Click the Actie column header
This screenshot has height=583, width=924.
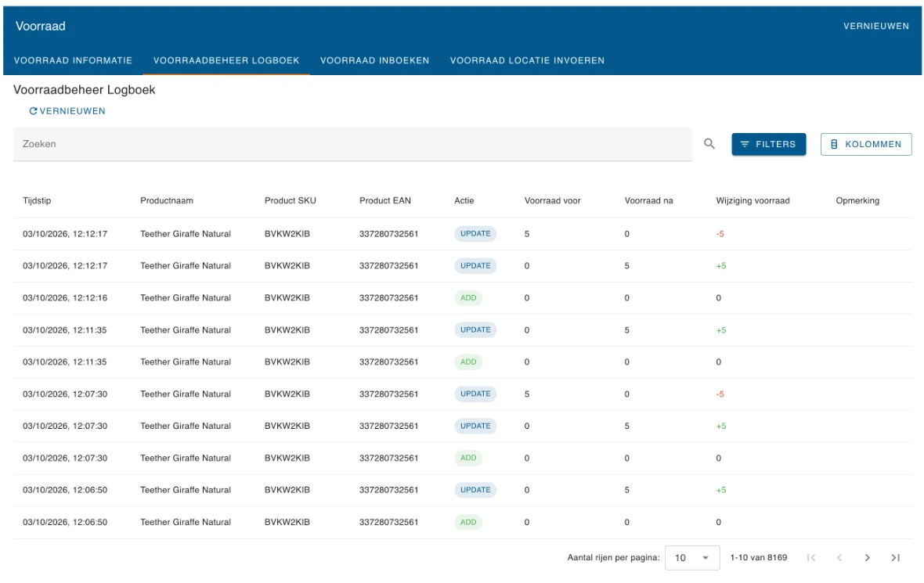[464, 201]
